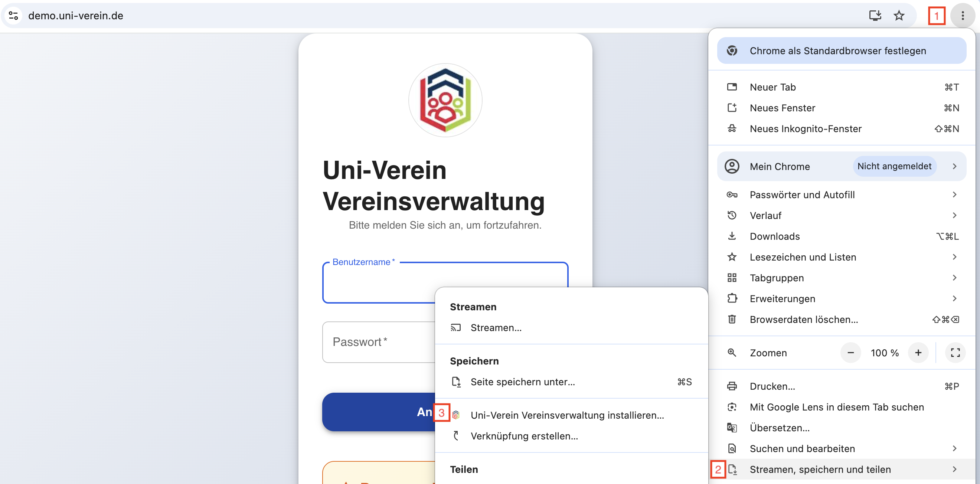
Task: Open Downloads from the Chrome menu
Action: [x=842, y=236]
